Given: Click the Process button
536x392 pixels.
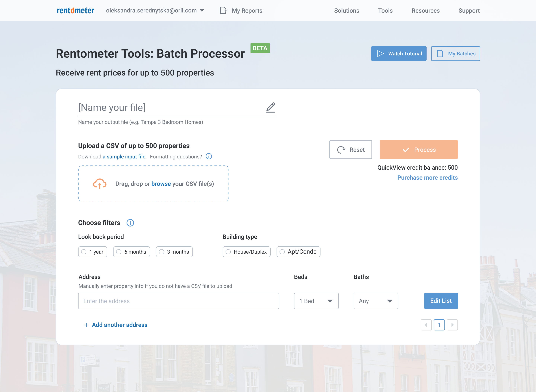Looking at the screenshot, I should point(419,150).
